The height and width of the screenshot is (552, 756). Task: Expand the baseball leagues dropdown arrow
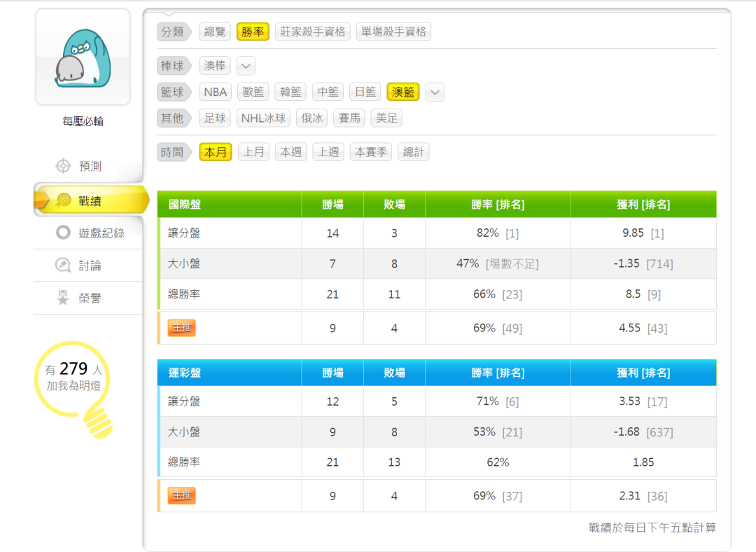246,66
